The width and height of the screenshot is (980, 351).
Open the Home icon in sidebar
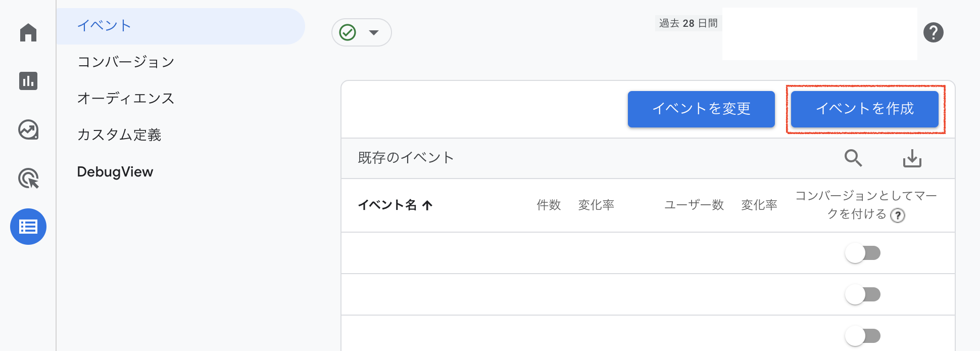click(28, 33)
